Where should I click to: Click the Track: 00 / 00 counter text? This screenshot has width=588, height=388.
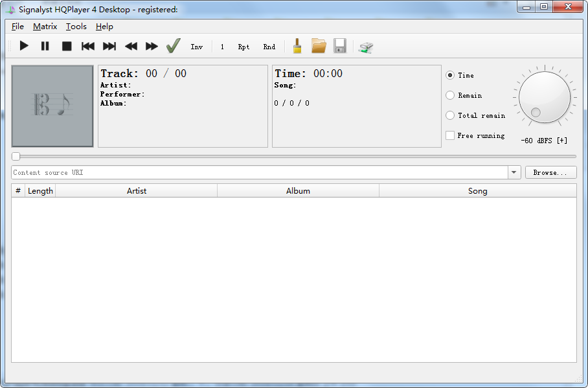144,74
